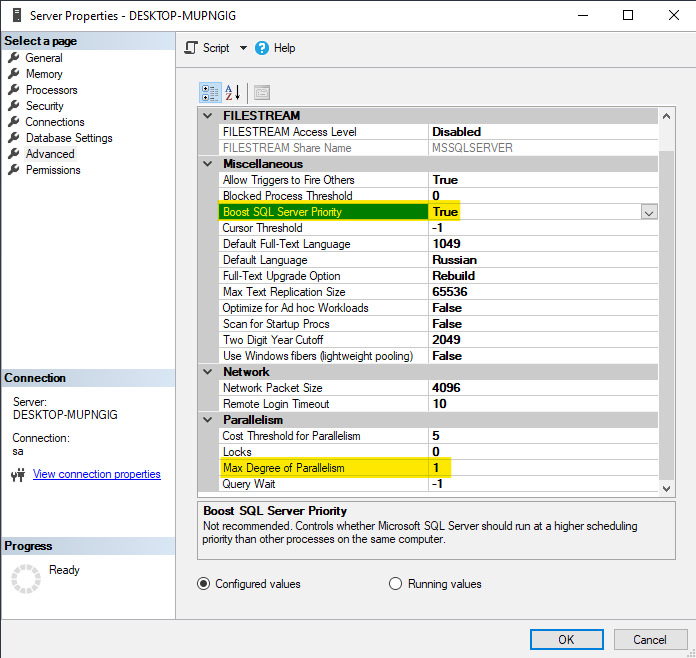Click the Script icon in toolbar
This screenshot has height=658, width=696.
tap(191, 48)
